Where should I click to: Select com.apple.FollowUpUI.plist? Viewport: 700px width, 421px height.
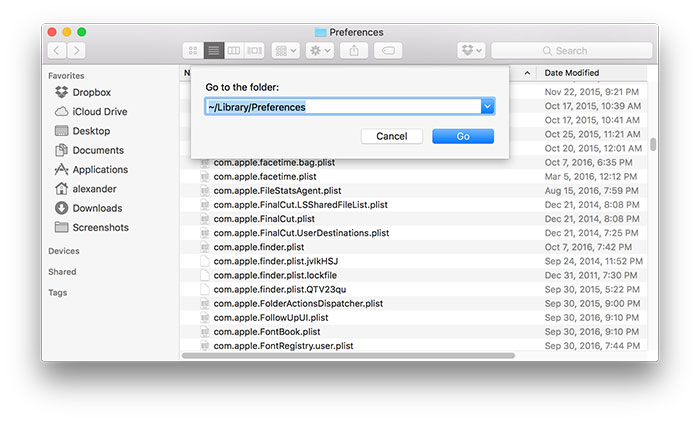271,317
